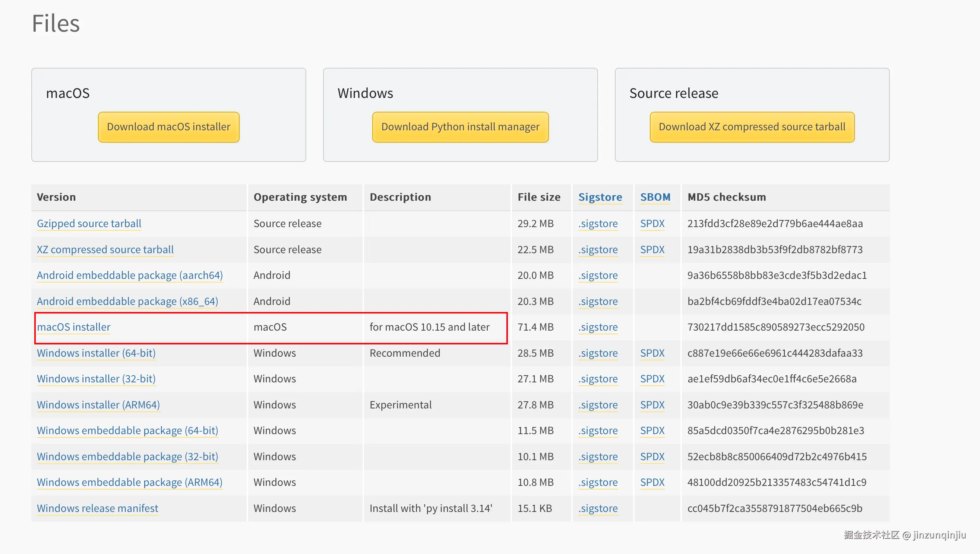Click Download Python install manager button
The image size is (980, 554).
click(x=460, y=127)
